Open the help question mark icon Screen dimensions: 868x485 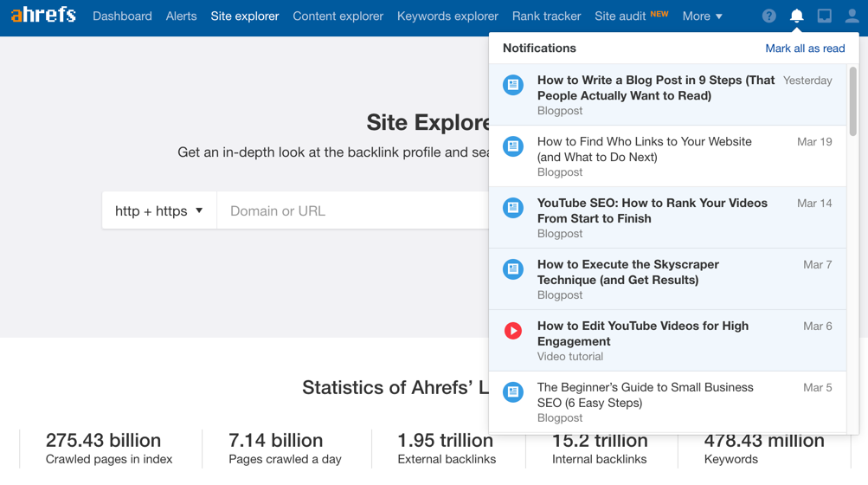(x=768, y=16)
